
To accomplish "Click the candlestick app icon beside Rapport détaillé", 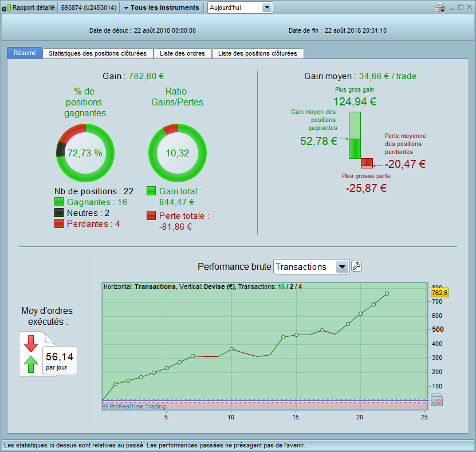I will coord(7,7).
